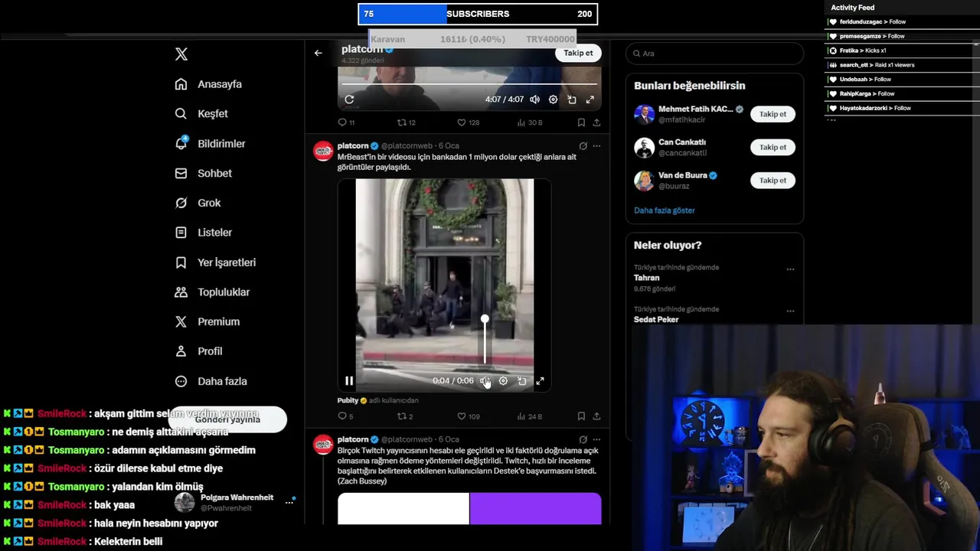Open options for Sedat Peker trend

point(790,311)
